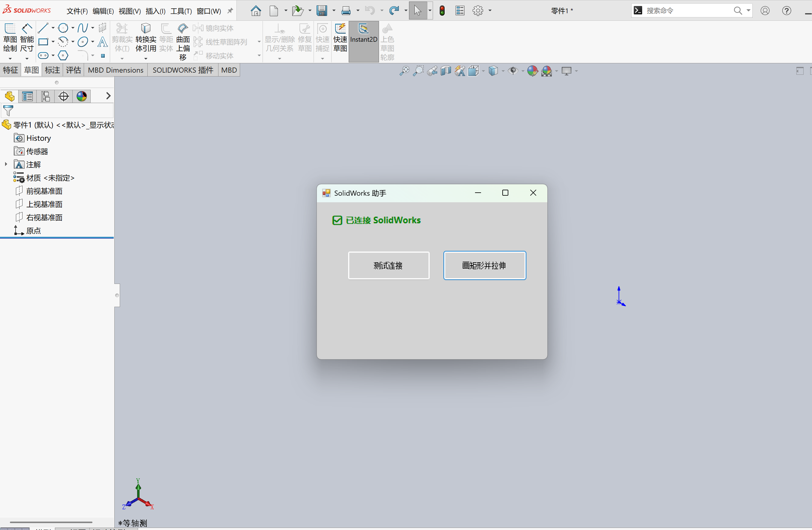Open the Section View icon
This screenshot has height=530, width=812.
coord(446,71)
